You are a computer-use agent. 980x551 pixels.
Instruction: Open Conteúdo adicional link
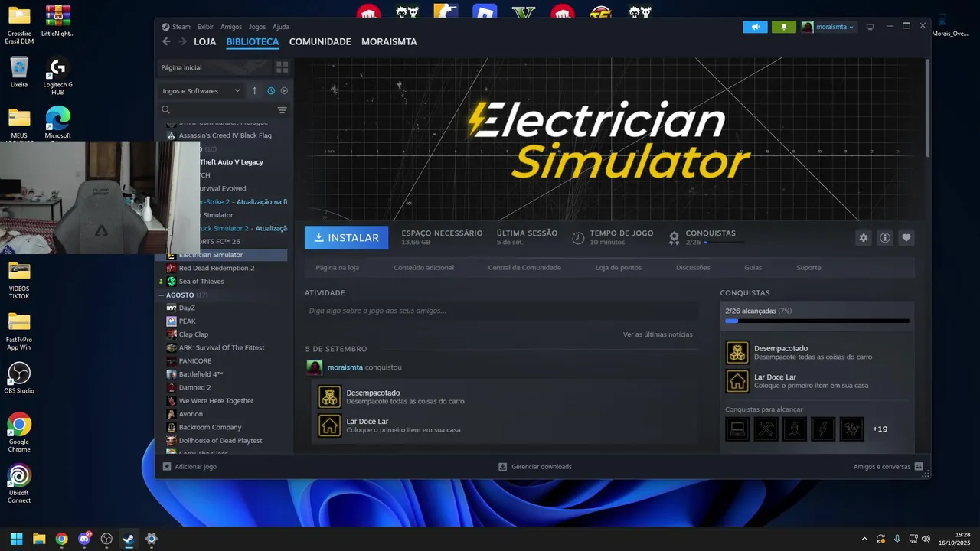[423, 268]
